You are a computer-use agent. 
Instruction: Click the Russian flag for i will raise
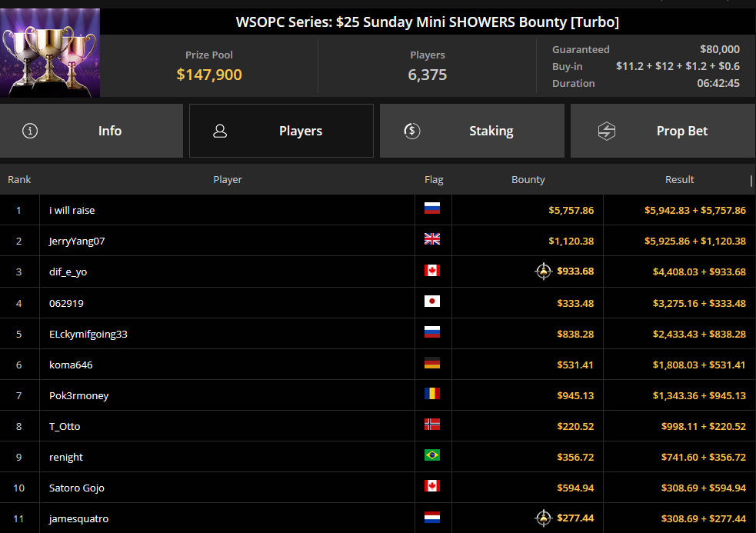[x=432, y=208]
